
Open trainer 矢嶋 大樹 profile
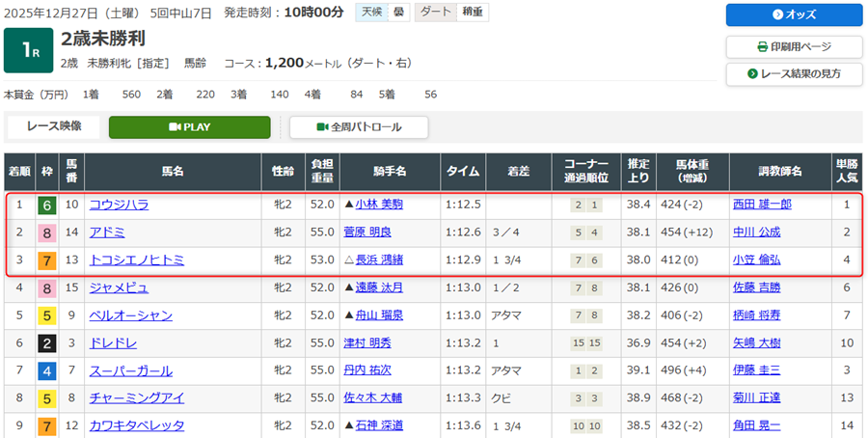click(x=757, y=343)
